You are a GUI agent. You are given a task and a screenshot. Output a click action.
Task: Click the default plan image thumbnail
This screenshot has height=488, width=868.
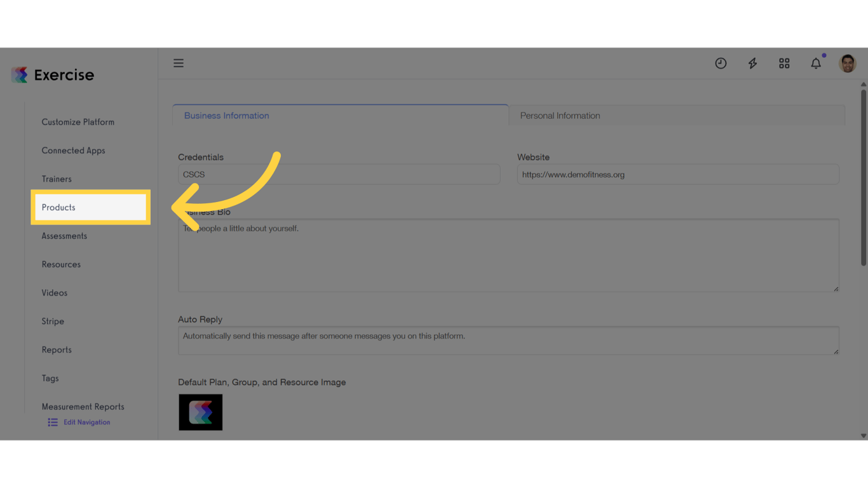click(200, 412)
